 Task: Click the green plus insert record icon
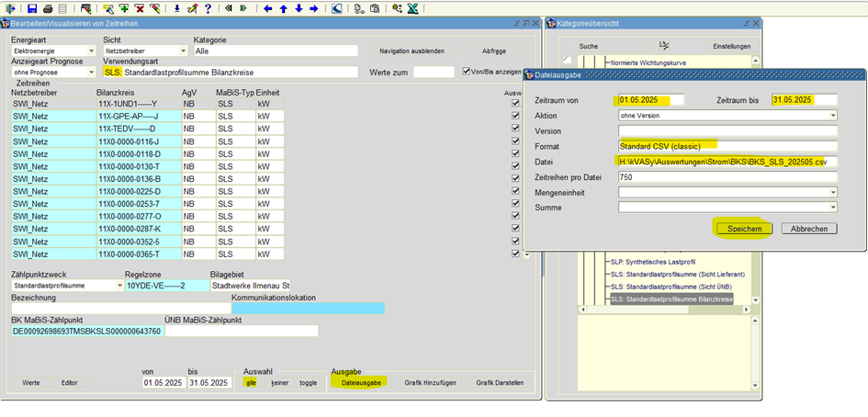[x=124, y=8]
